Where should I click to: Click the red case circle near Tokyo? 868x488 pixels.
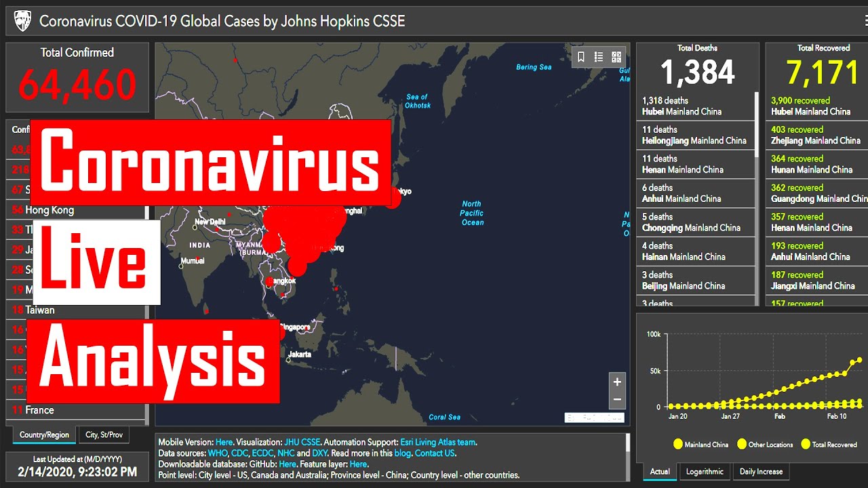[x=392, y=197]
